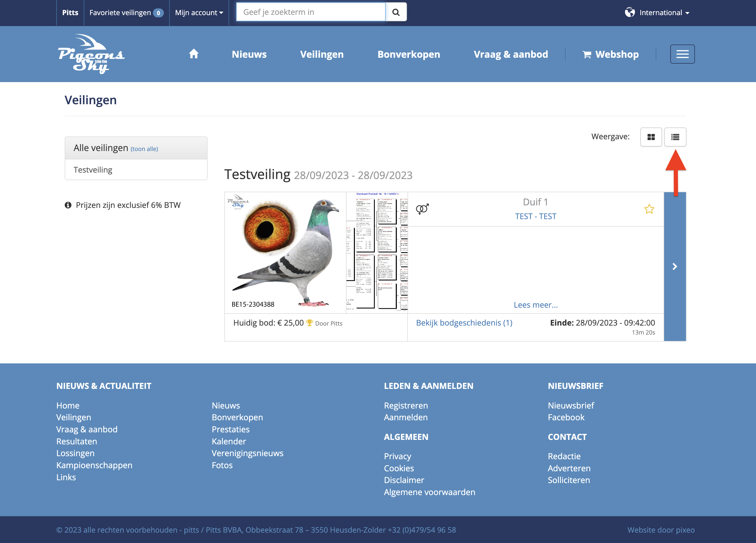Click the search magnifier button
The width and height of the screenshot is (756, 543).
pyautogui.click(x=396, y=12)
